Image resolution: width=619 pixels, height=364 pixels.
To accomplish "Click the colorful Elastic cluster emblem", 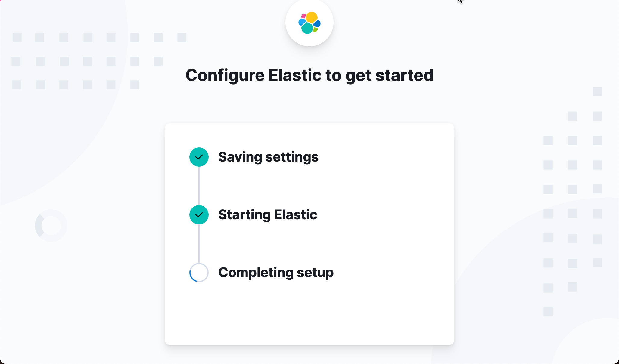I will coord(309,23).
